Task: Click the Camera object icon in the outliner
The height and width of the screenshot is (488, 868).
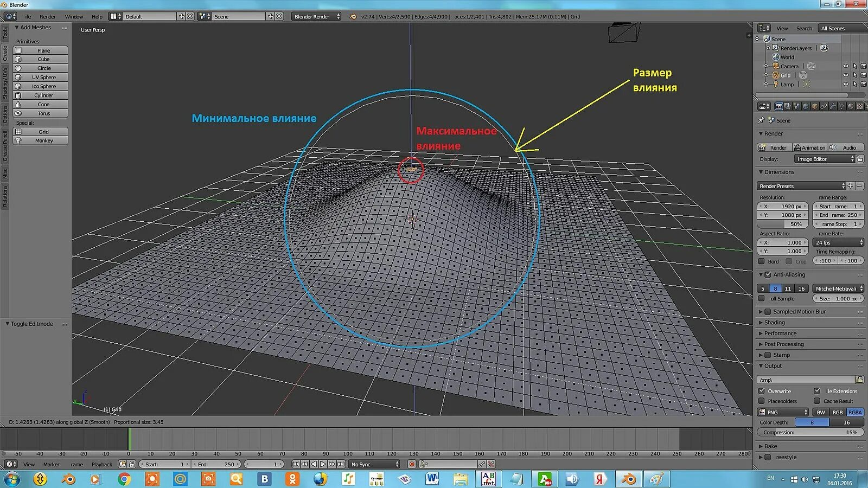Action: pyautogui.click(x=776, y=66)
